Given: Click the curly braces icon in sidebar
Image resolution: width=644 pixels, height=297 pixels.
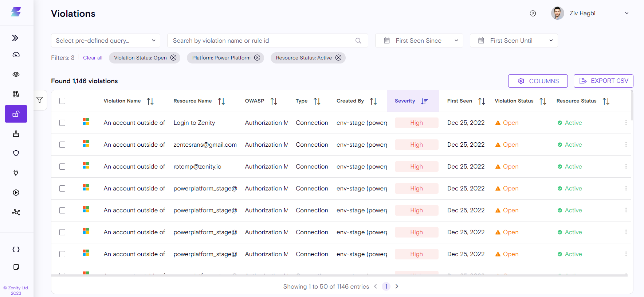Looking at the screenshot, I should pos(16,250).
